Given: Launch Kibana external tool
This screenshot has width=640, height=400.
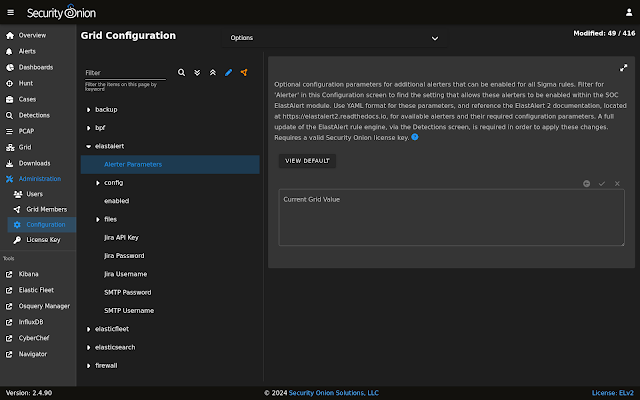Looking at the screenshot, I should [38, 274].
